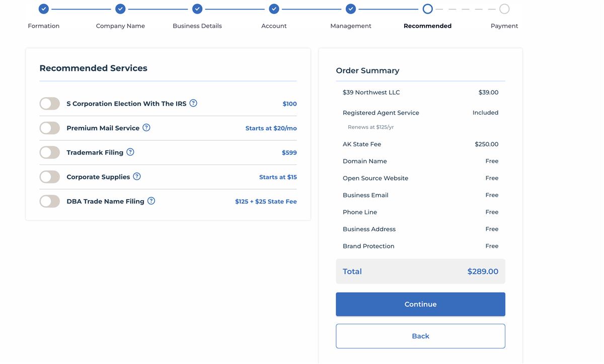Click the Account step checkmark circle
Viewport: 604px width, 364px height.
click(x=274, y=9)
